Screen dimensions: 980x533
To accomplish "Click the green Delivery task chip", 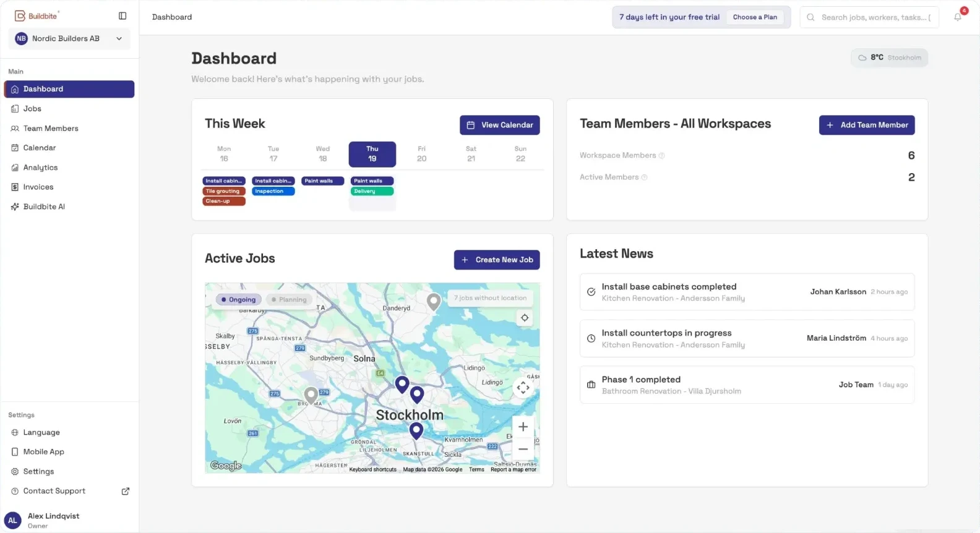I will 372,191.
